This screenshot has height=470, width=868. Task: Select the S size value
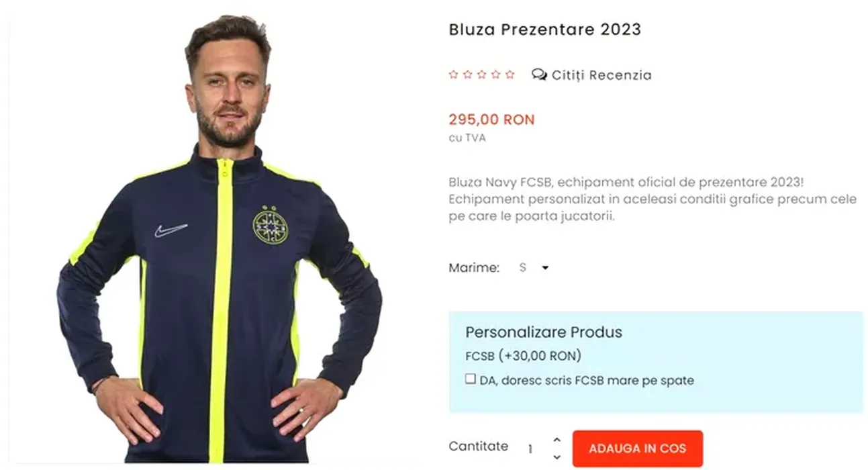[x=523, y=267]
